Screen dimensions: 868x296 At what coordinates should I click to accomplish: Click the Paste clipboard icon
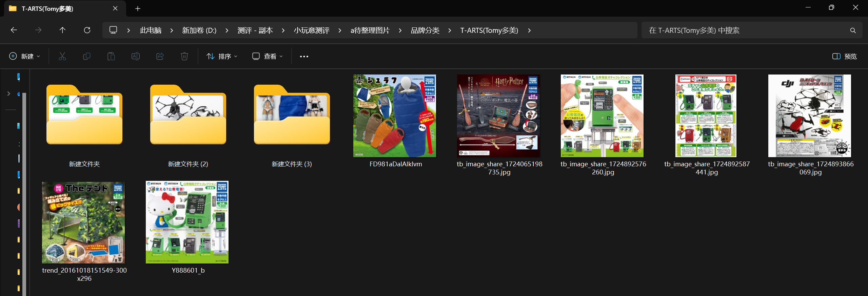click(111, 56)
